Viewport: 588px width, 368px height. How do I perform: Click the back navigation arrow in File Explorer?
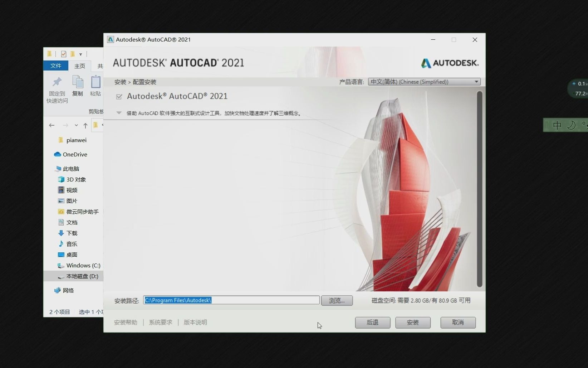pyautogui.click(x=52, y=125)
